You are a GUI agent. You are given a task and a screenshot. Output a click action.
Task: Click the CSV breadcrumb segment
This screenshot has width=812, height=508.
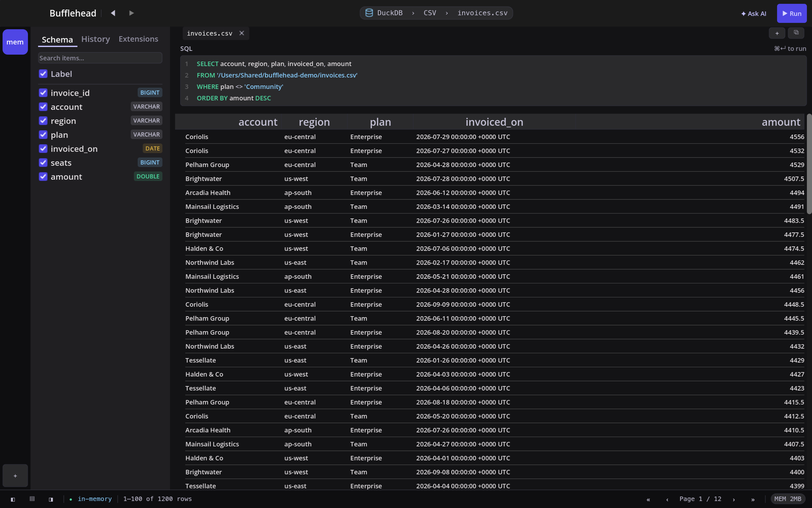(x=430, y=13)
